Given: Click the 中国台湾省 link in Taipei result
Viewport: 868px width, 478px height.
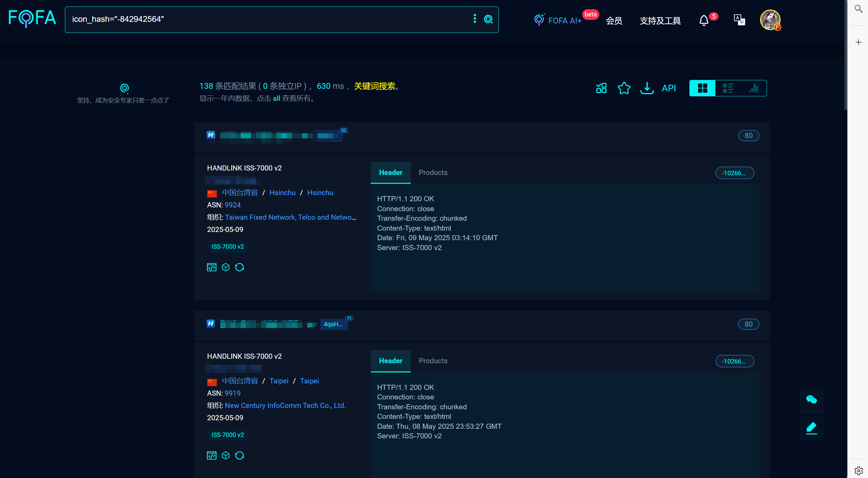Looking at the screenshot, I should click(x=240, y=381).
